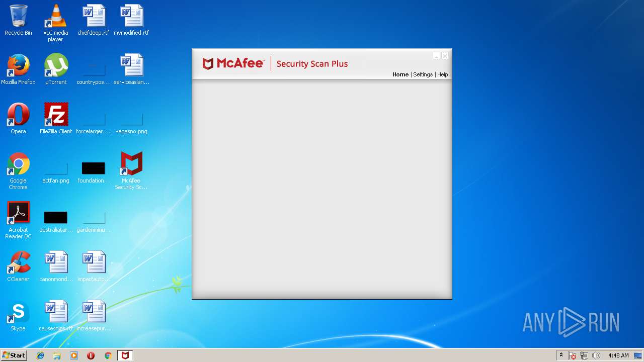The image size is (644, 362).
Task: Open McAfee Help link
Action: tap(442, 74)
